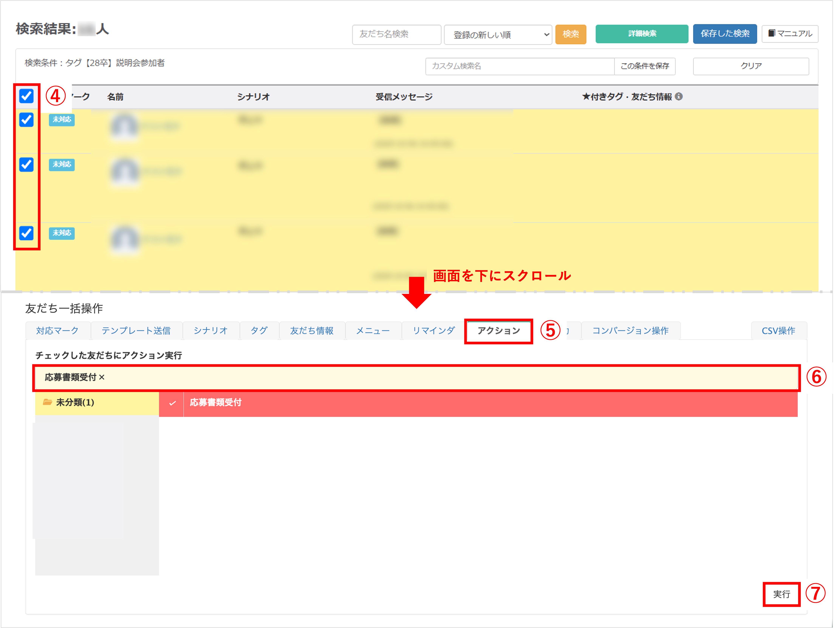Click the この条件を保存 button
The width and height of the screenshot is (840, 628).
[x=645, y=66]
